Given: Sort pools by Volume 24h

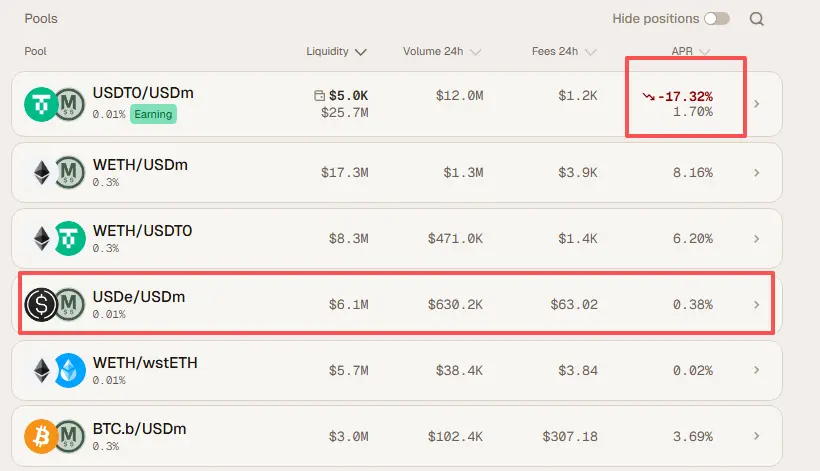Looking at the screenshot, I should (442, 51).
